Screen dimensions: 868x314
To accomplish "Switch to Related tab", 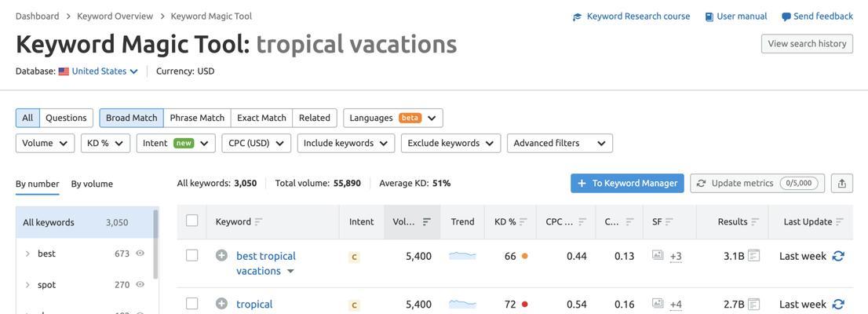I will pyautogui.click(x=315, y=118).
